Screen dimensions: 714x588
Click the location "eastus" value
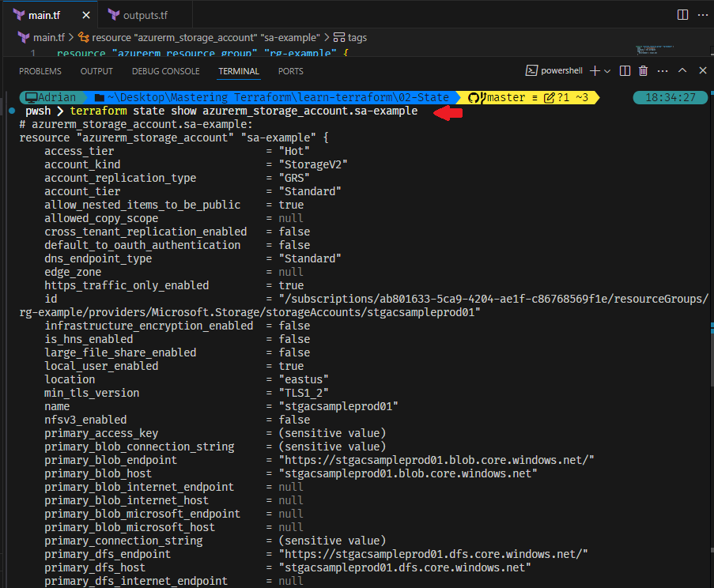pyautogui.click(x=304, y=379)
